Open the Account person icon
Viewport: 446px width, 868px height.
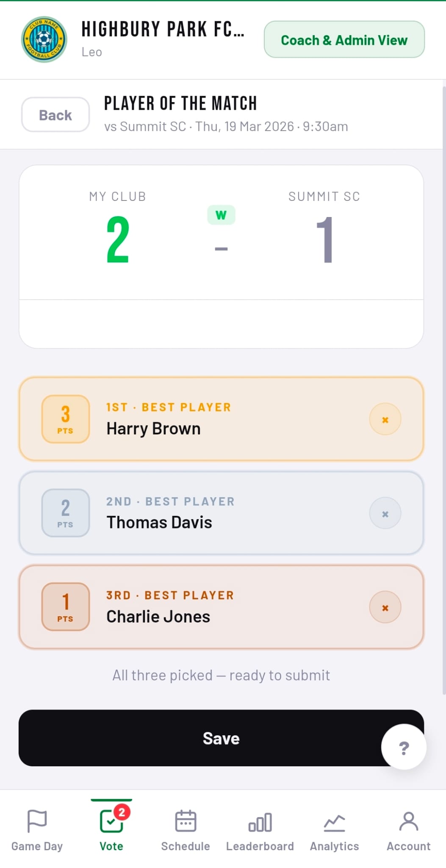408,821
